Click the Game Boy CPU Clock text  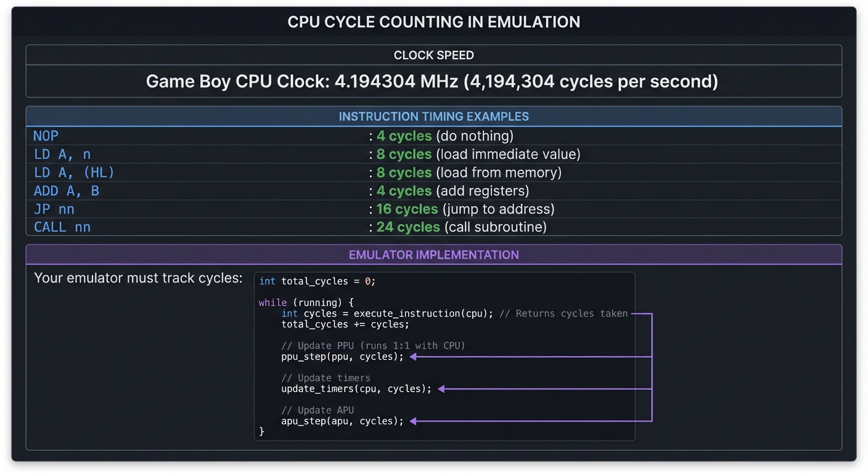[x=433, y=81]
